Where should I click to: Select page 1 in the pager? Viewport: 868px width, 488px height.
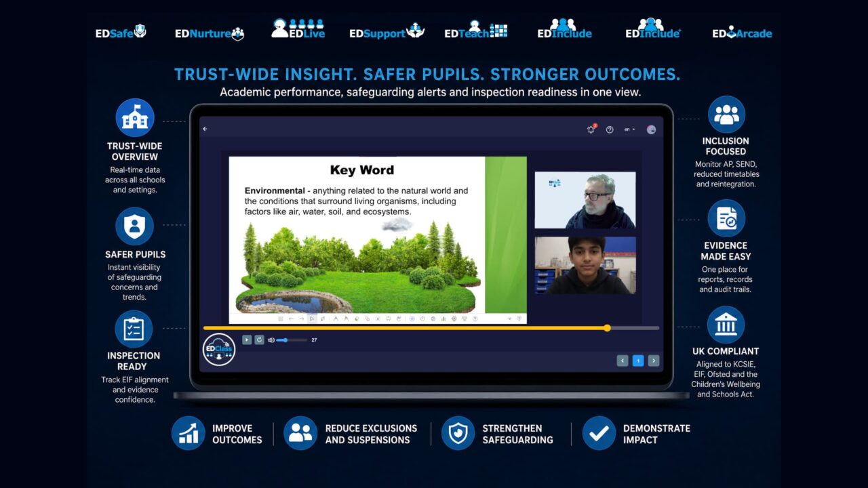pos(638,361)
